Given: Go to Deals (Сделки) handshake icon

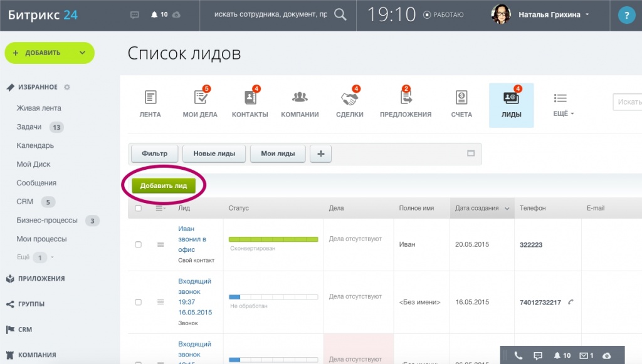Looking at the screenshot, I should pos(349,98).
